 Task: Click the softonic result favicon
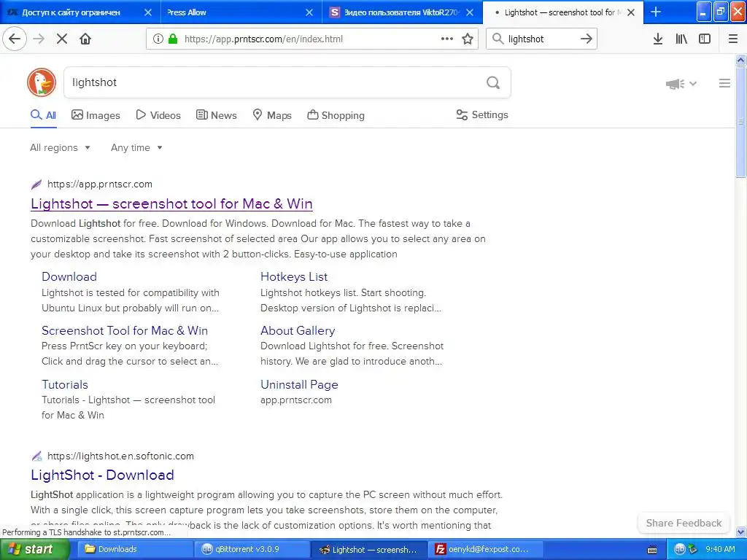coord(36,456)
